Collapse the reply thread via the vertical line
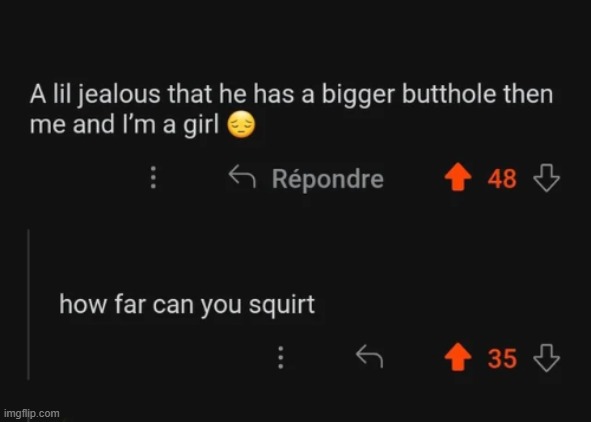The image size is (591, 422). pyautogui.click(x=28, y=304)
